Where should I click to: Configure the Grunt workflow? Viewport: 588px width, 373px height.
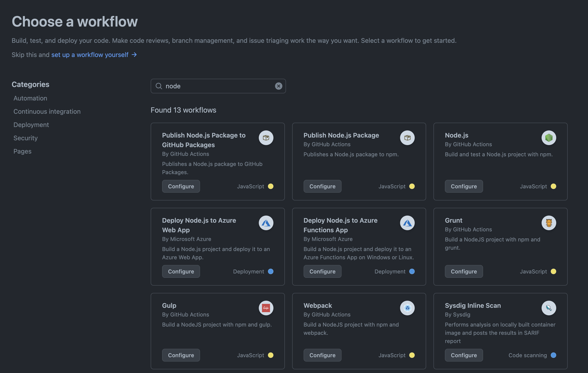coord(464,272)
